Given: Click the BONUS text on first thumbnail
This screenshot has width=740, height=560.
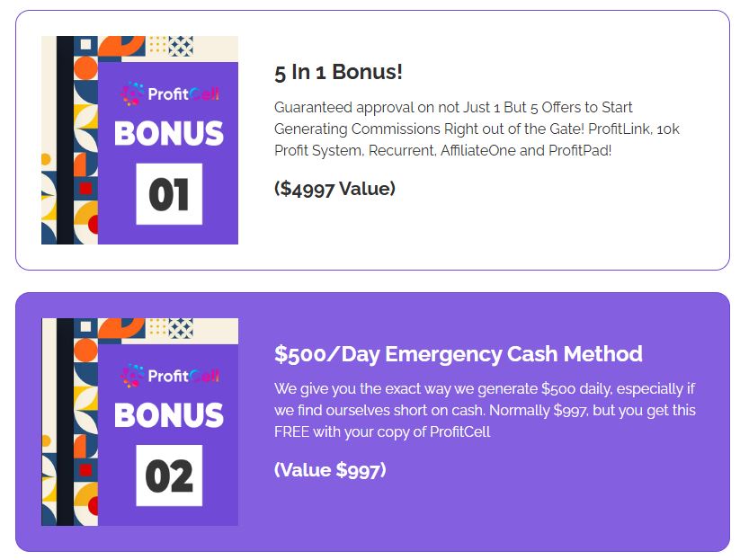Looking at the screenshot, I should 169,133.
